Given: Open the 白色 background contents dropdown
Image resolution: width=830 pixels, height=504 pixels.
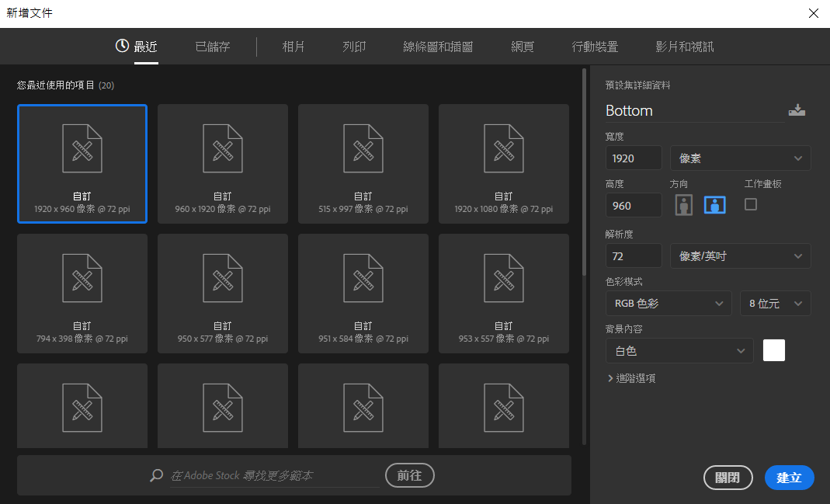Looking at the screenshot, I should (679, 350).
